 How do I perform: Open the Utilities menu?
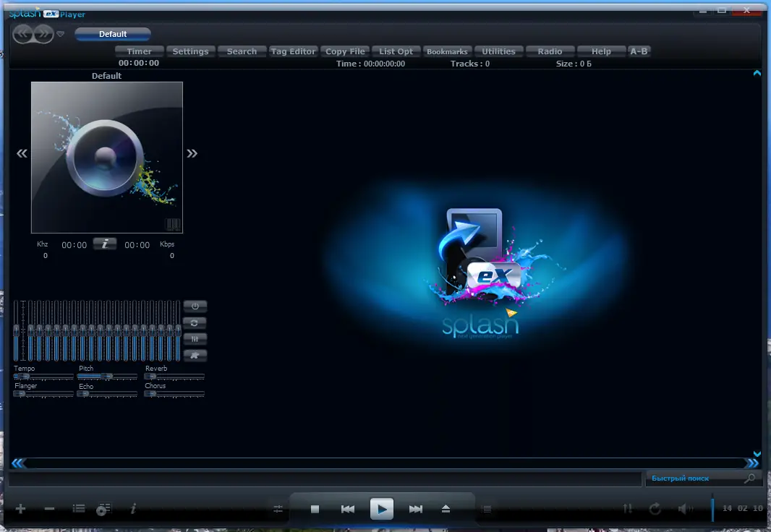498,51
